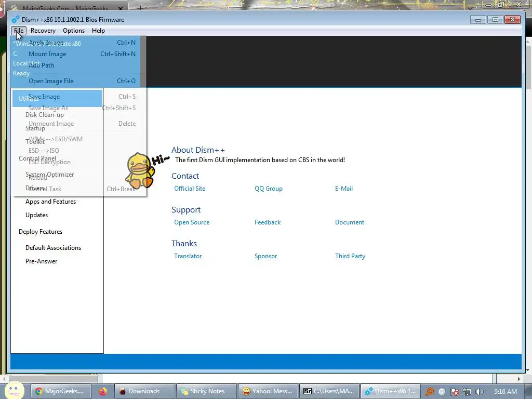
Task: Open the network tray icon
Action: click(467, 392)
